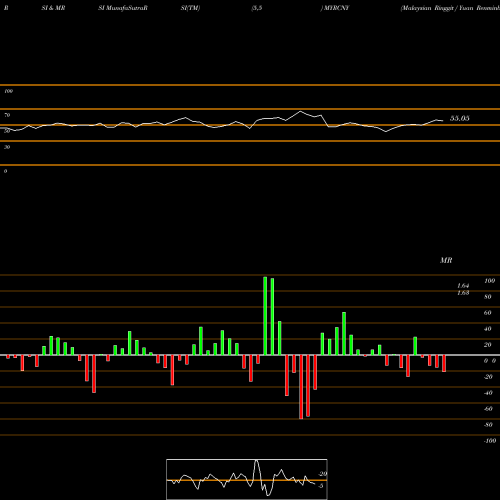Viewport: 500px width, 500px height.
Task: Click the MYRCNY symbol in the title
Action: coord(336,8)
